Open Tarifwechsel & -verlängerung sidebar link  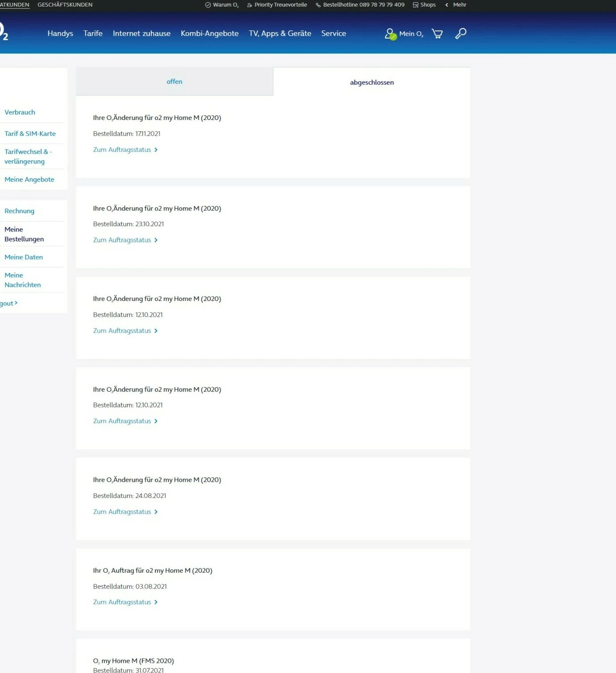coord(28,157)
